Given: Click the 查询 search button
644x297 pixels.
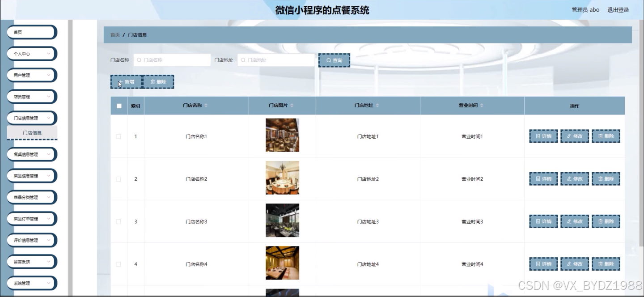Looking at the screenshot, I should tap(334, 60).
